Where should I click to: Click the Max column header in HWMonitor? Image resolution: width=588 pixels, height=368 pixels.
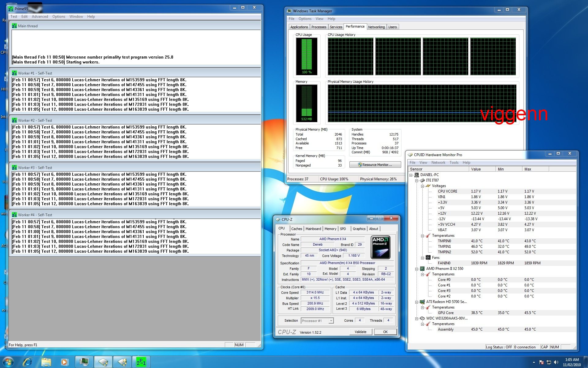tap(536, 169)
